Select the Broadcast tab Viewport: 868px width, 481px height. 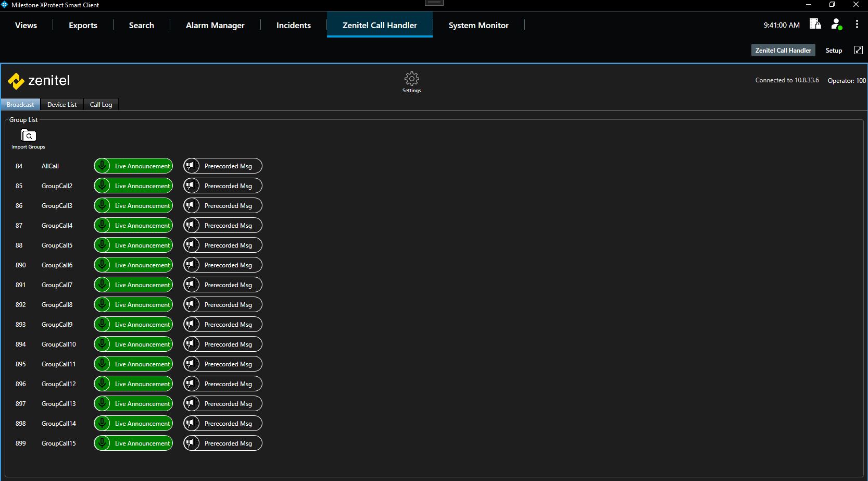(20, 105)
